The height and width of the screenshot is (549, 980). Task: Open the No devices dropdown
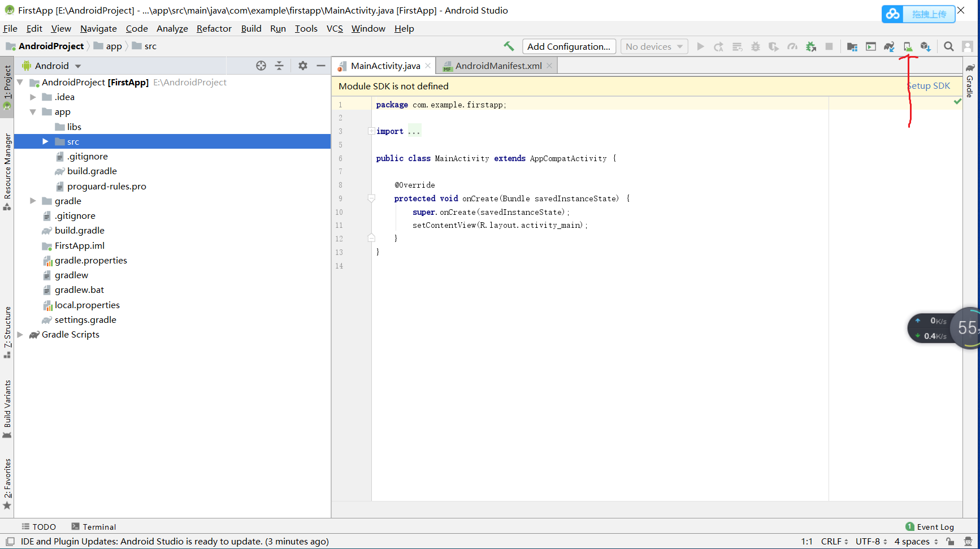654,46
